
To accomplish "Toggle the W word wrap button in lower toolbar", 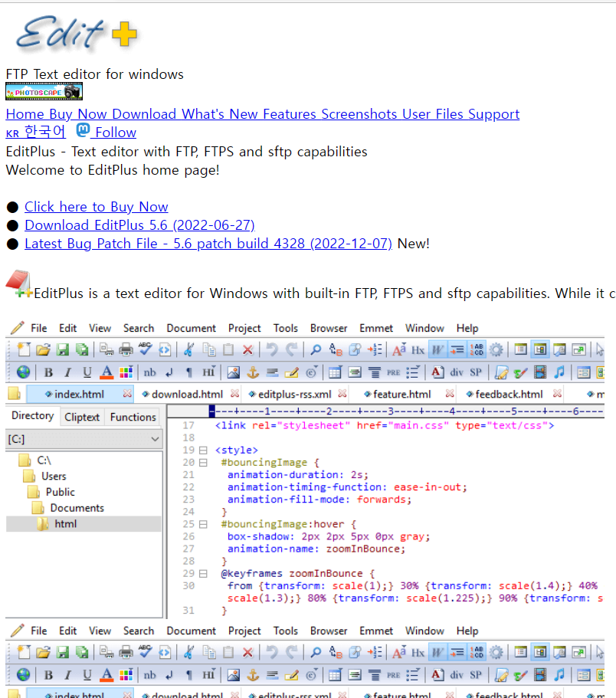I will [437, 653].
